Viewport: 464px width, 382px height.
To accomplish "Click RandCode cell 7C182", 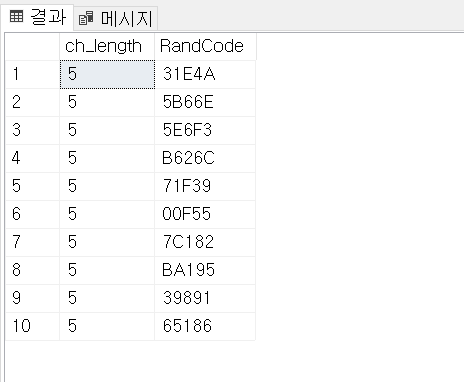I will click(x=205, y=242).
